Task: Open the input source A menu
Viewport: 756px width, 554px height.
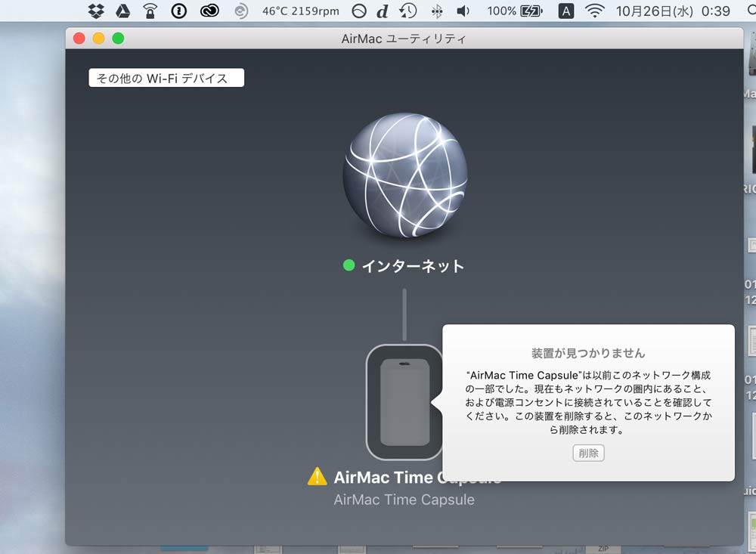Action: pyautogui.click(x=566, y=11)
